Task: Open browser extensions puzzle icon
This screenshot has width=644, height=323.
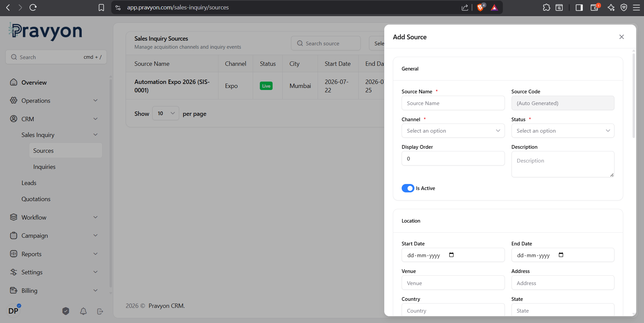Action: click(x=547, y=7)
